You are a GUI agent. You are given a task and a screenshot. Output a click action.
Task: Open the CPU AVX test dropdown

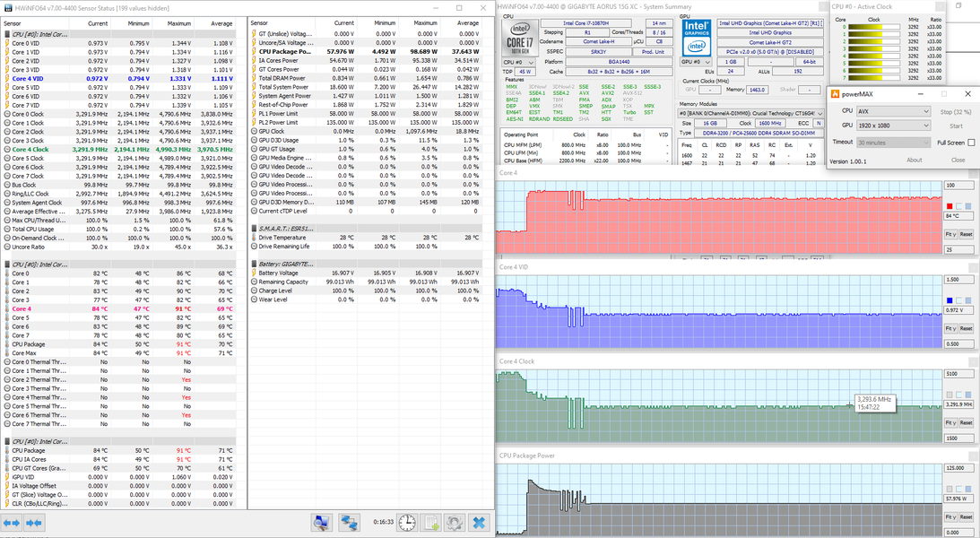[x=893, y=112]
